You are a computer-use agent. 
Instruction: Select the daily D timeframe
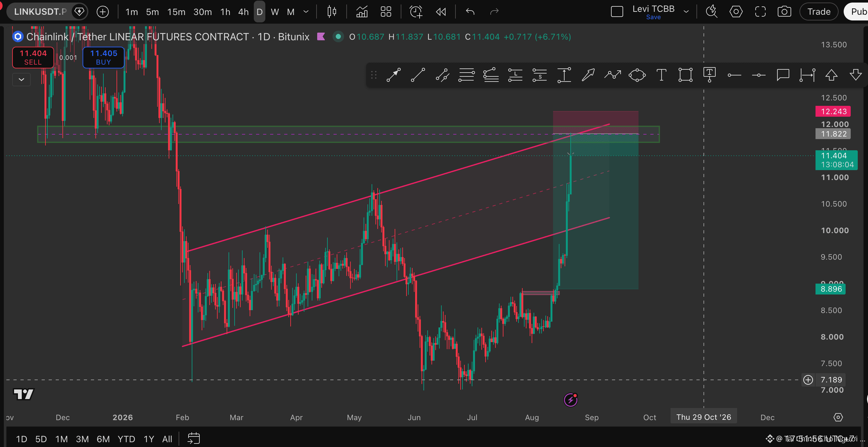coord(260,12)
